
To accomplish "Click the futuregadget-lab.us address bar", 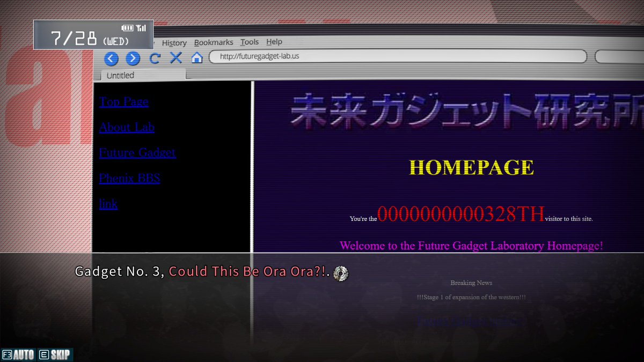I will coord(398,56).
